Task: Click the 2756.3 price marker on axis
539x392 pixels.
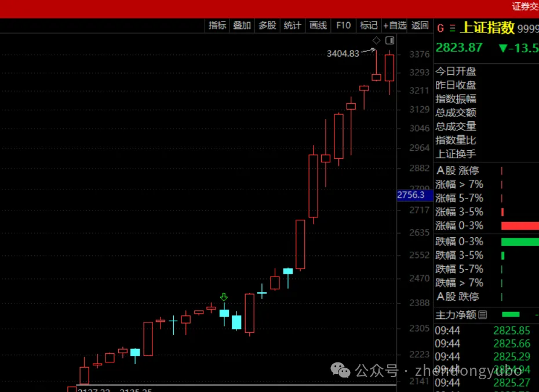Action: [411, 195]
